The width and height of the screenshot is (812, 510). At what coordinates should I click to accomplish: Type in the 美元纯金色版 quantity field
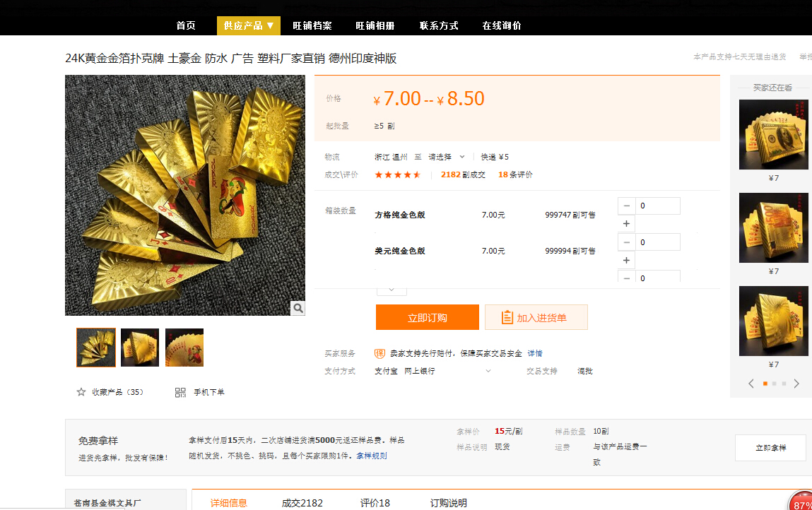pyautogui.click(x=657, y=242)
